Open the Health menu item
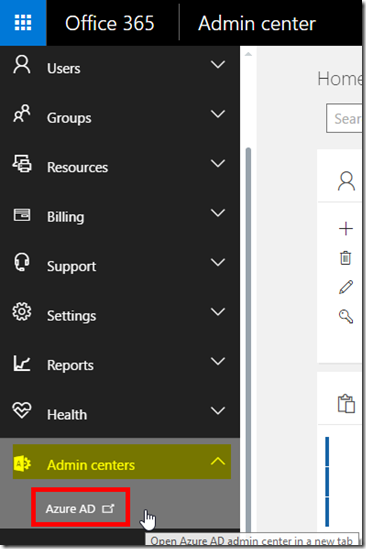This screenshot has width=366, height=549. [x=67, y=415]
